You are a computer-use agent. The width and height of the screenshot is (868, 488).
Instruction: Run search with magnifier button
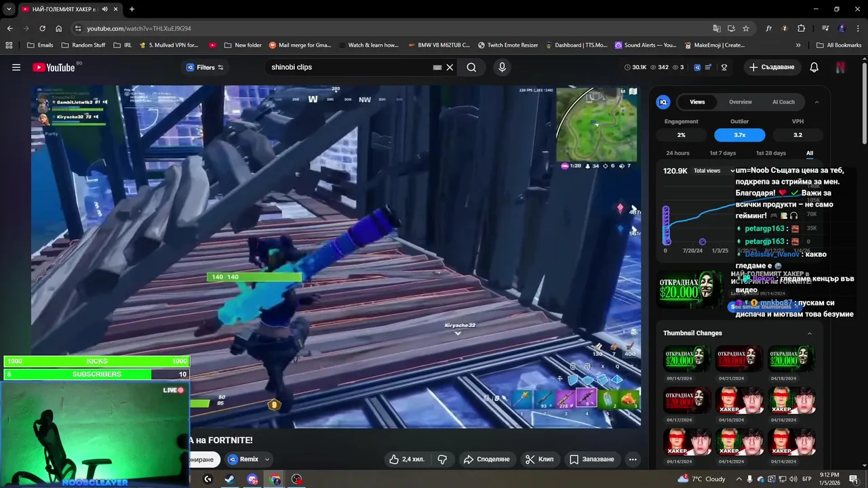(471, 67)
